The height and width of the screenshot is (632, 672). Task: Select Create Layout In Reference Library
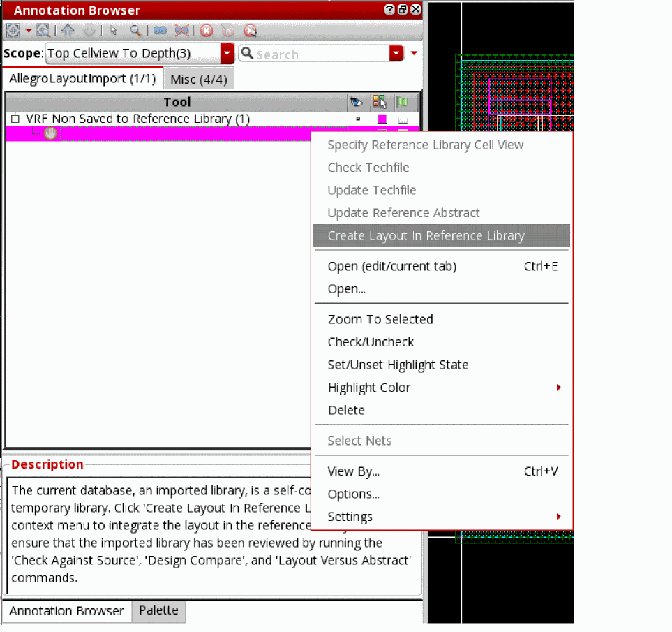coord(426,236)
